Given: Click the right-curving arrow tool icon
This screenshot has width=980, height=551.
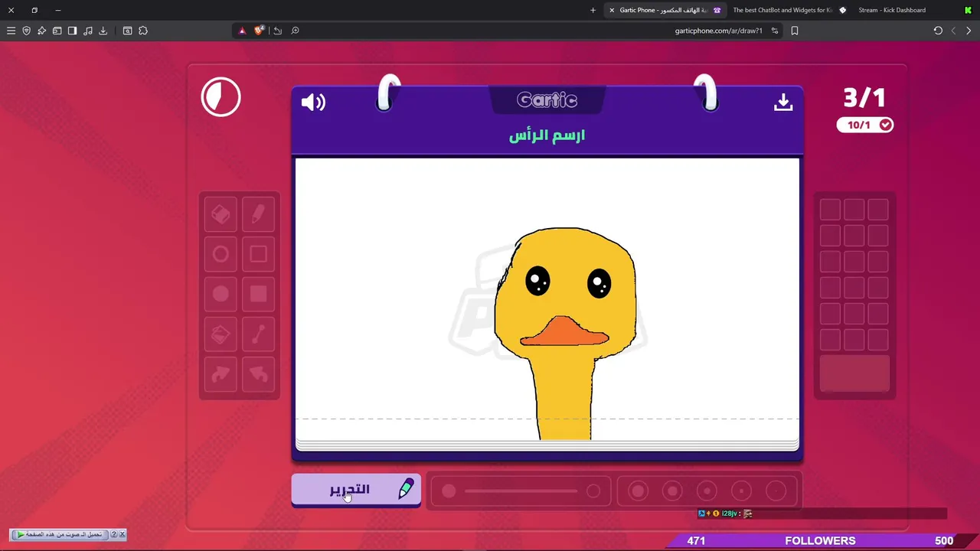Looking at the screenshot, I should tap(220, 374).
